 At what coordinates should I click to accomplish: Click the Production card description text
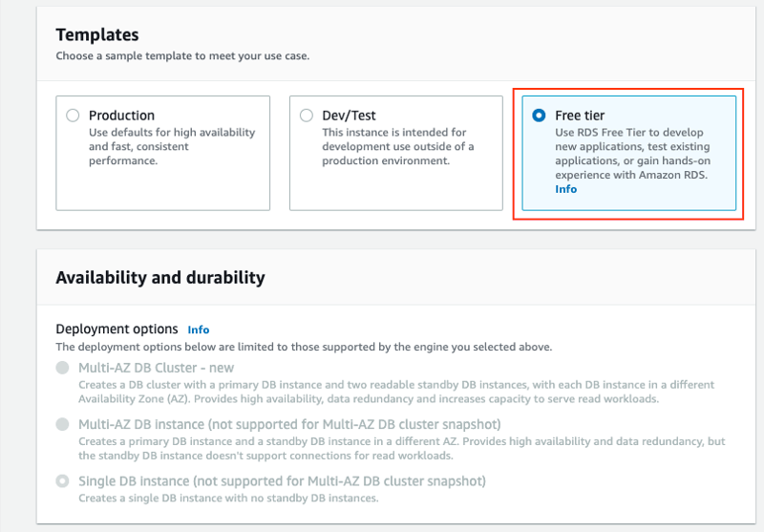click(172, 147)
